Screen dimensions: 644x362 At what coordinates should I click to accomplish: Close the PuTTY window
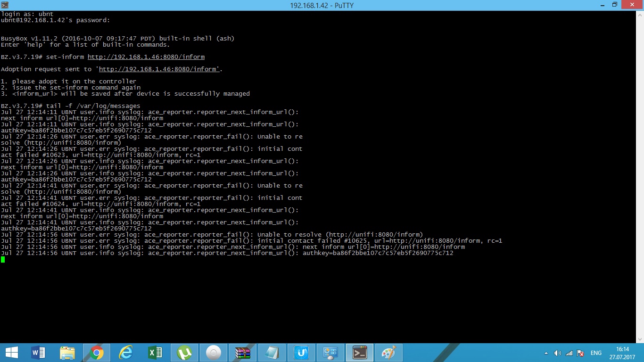[x=633, y=5]
